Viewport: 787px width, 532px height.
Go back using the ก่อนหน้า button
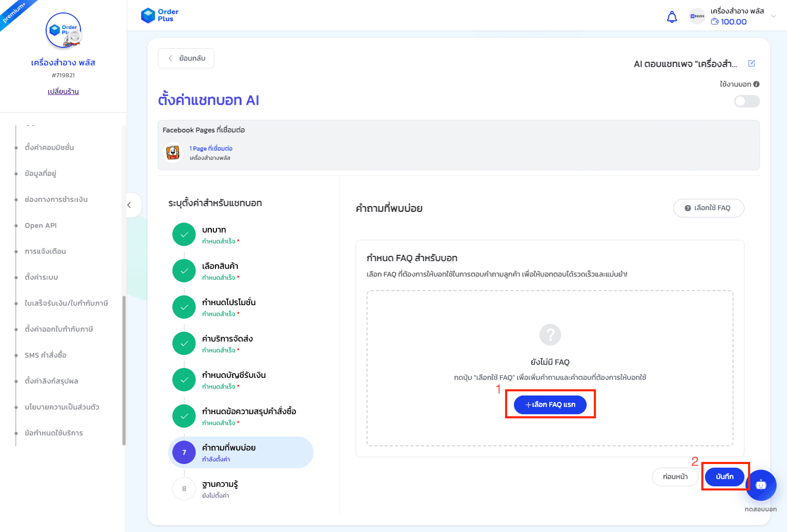click(675, 476)
